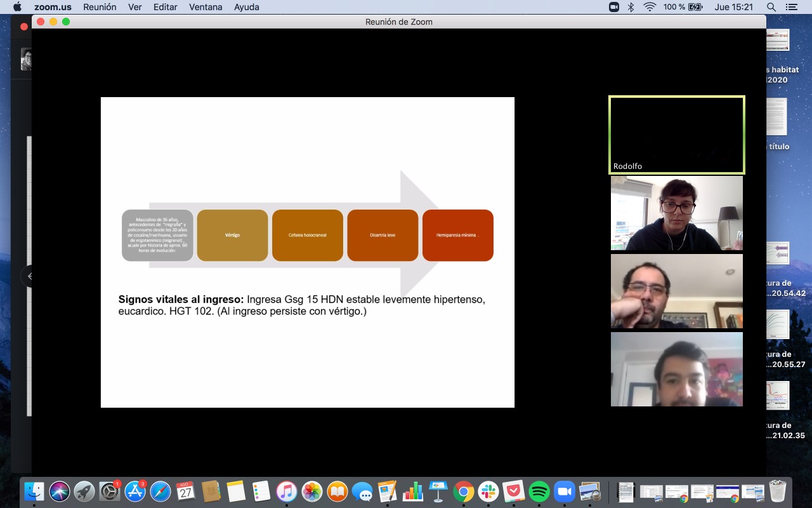Click the Zoom camera status icon in menu bar

(613, 7)
